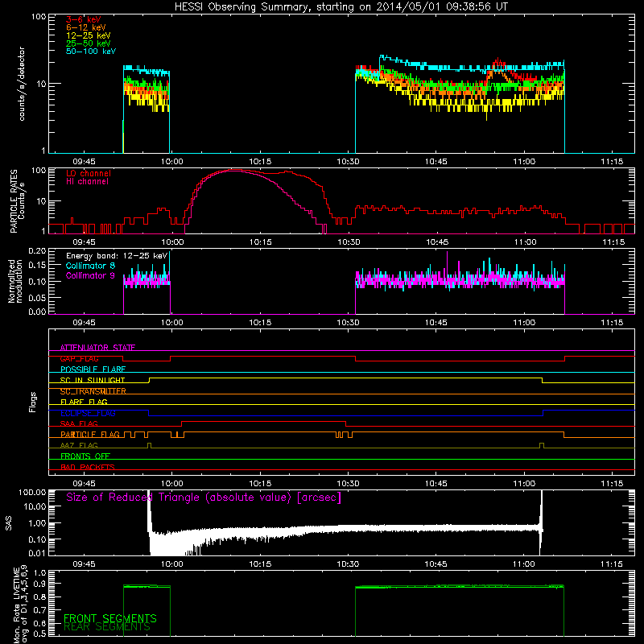The image size is (644, 644).
Task: Click the 'Size of Reduced Triangle' panel title
Action: (x=204, y=497)
